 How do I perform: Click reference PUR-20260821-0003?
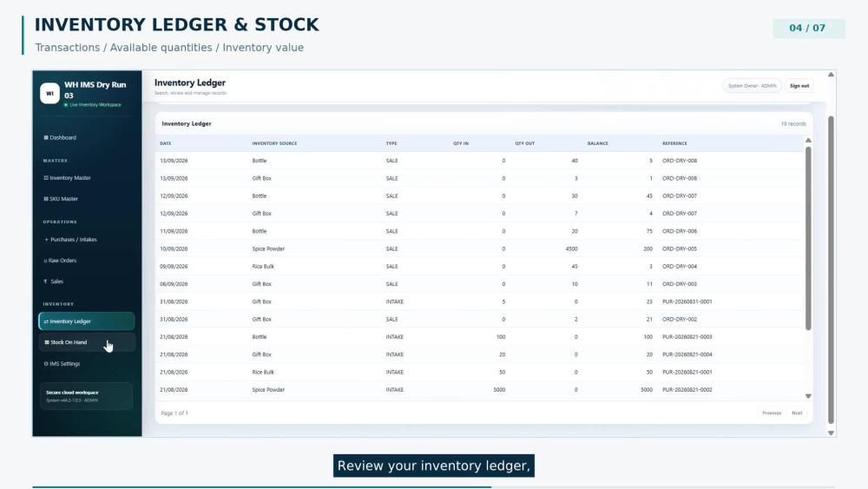point(687,337)
